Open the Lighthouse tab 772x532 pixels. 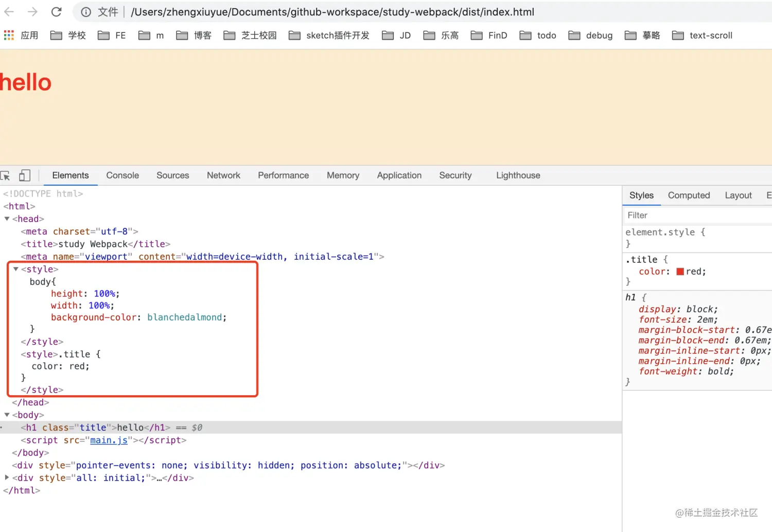(x=518, y=175)
